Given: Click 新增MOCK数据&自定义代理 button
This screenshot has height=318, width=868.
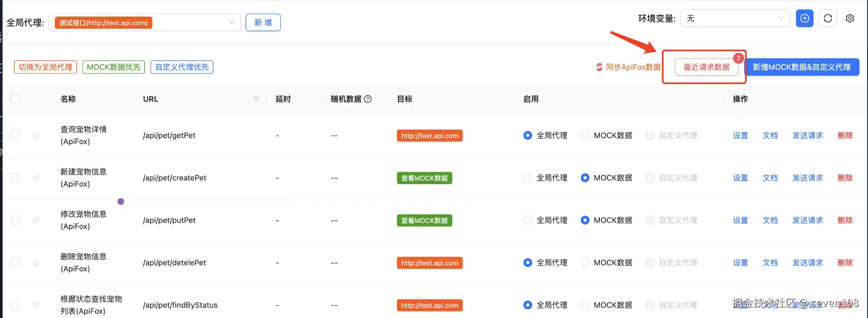Looking at the screenshot, I should [802, 67].
